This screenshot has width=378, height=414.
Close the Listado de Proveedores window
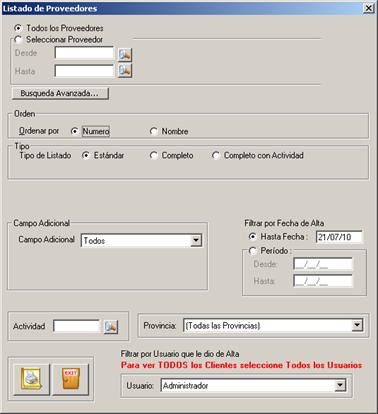(368, 8)
